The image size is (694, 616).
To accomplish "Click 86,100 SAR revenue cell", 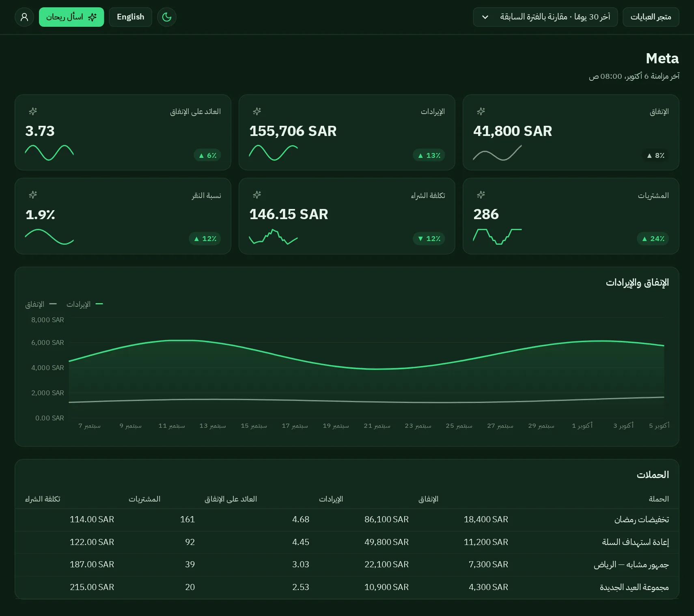I will coord(386,519).
